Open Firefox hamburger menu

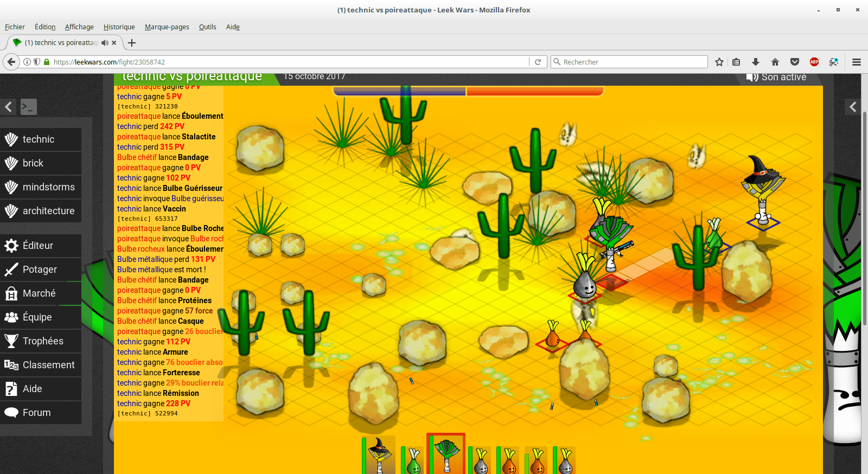point(857,62)
